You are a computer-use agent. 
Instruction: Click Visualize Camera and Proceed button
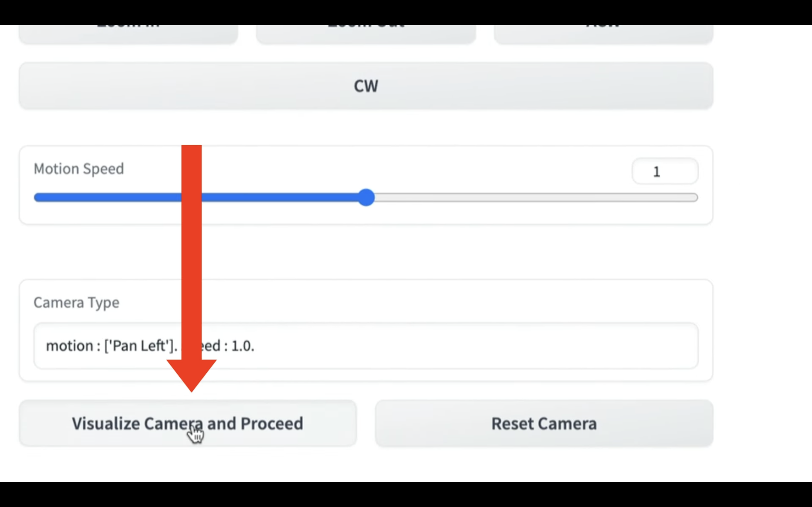point(187,423)
